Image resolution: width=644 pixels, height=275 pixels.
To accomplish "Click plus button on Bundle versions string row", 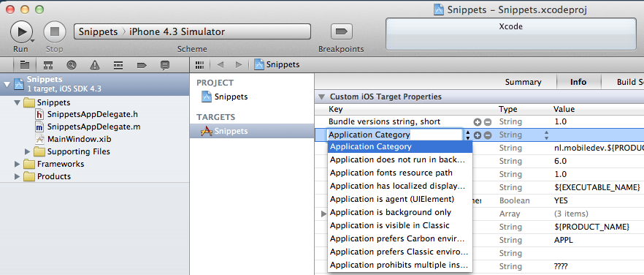I will (478, 122).
